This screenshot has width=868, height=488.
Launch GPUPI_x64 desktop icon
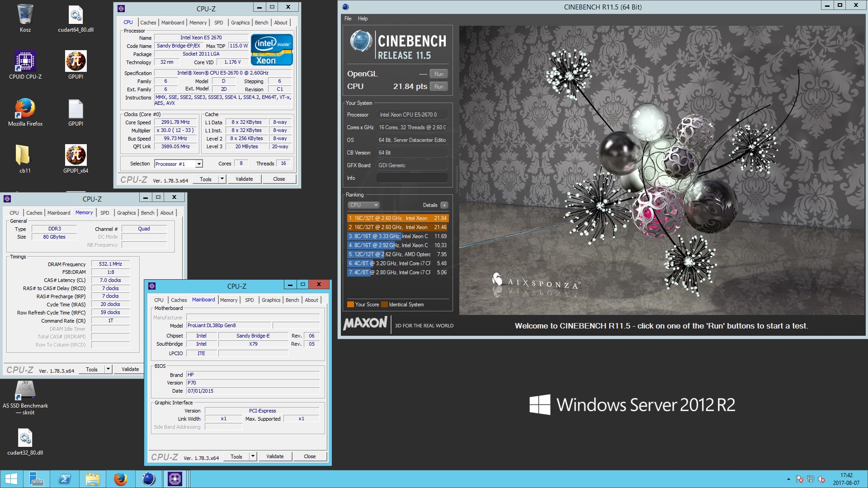(x=75, y=159)
